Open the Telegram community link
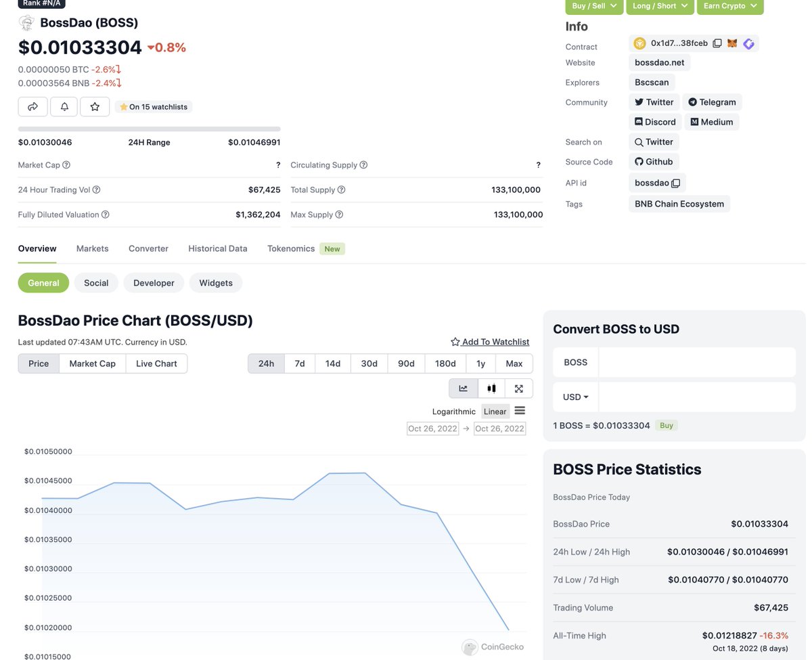 point(712,102)
